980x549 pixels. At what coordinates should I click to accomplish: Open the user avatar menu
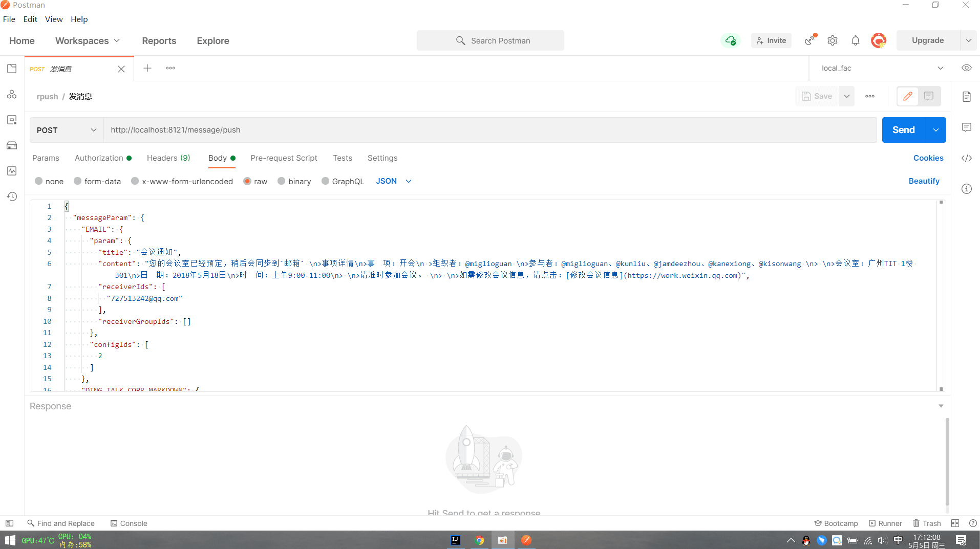879,40
